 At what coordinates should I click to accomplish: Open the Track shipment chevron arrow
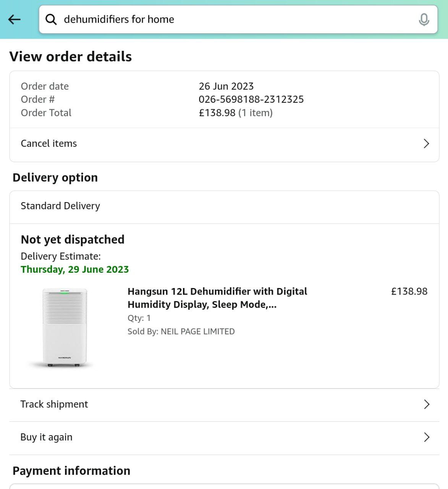tap(427, 405)
